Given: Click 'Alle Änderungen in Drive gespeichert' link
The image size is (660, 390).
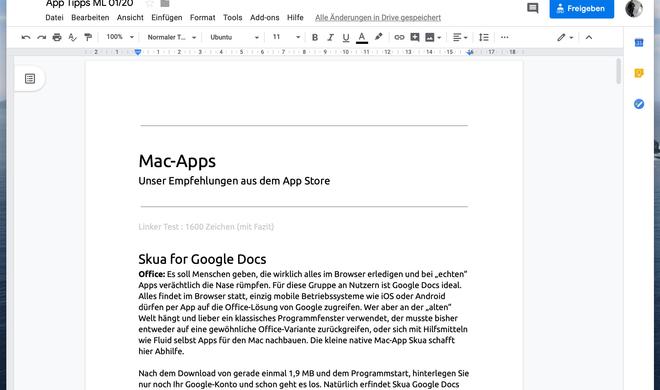Looking at the screenshot, I should tap(378, 18).
